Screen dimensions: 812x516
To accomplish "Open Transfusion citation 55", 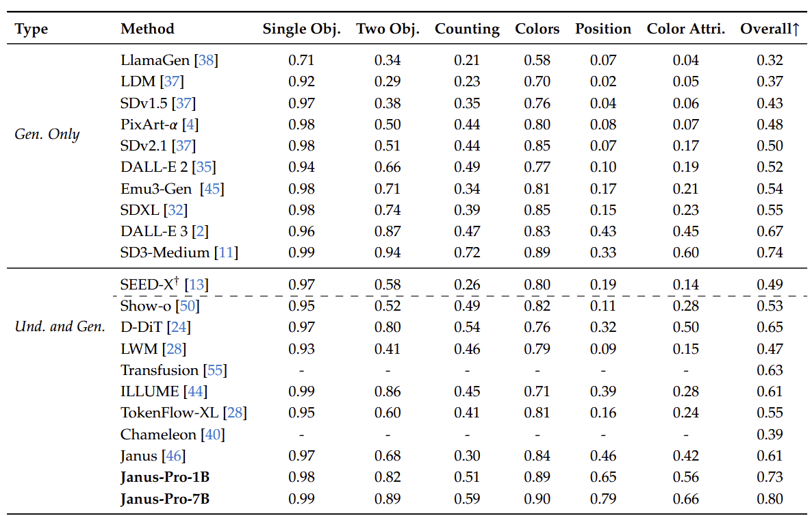I will coord(215,370).
